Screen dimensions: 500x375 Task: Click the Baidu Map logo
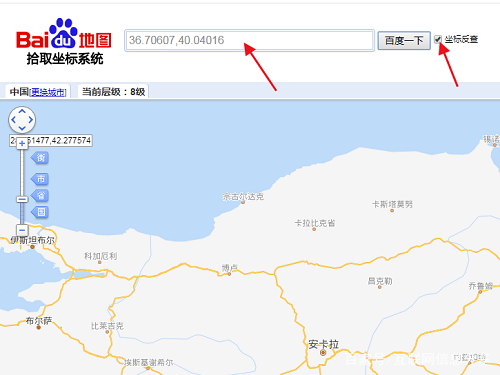[63, 33]
